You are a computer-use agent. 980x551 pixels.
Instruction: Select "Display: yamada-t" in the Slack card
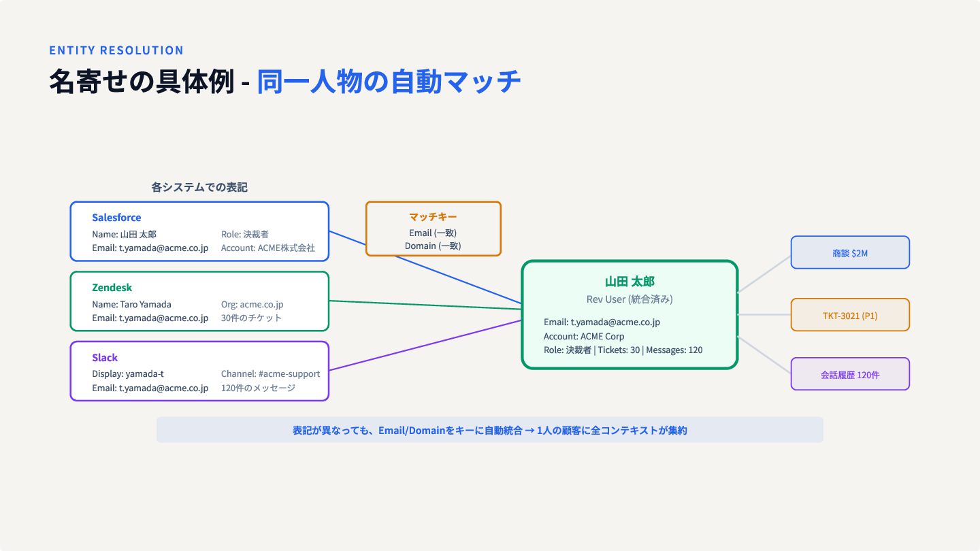click(127, 373)
